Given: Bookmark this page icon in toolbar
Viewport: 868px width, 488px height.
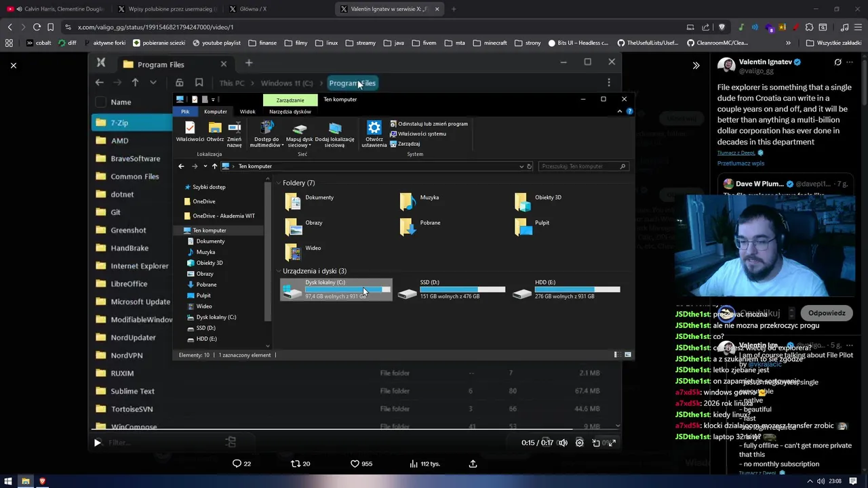Looking at the screenshot, I should (50, 27).
